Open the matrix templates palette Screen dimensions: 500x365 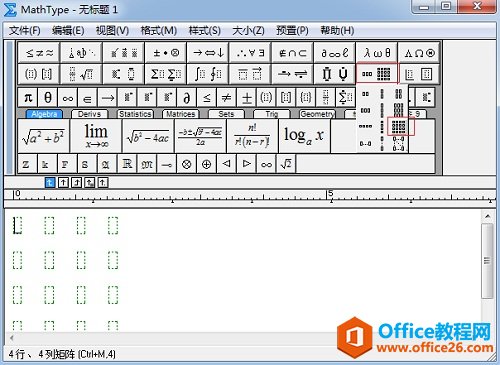click(377, 74)
